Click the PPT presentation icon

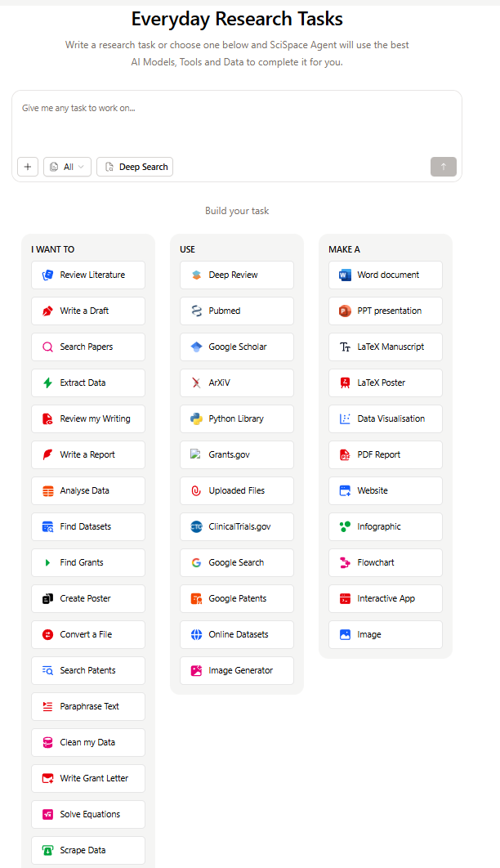coord(345,311)
